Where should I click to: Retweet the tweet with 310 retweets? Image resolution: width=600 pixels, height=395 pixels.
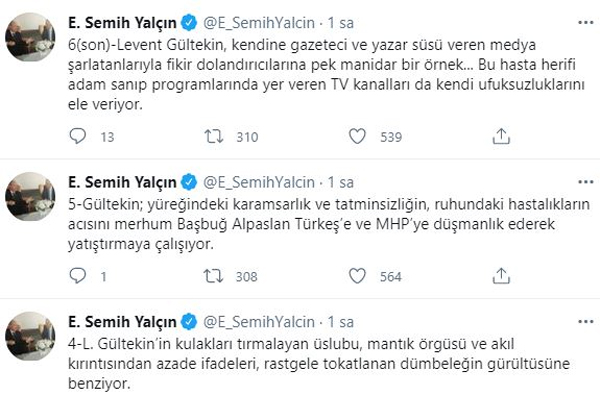pos(213,136)
